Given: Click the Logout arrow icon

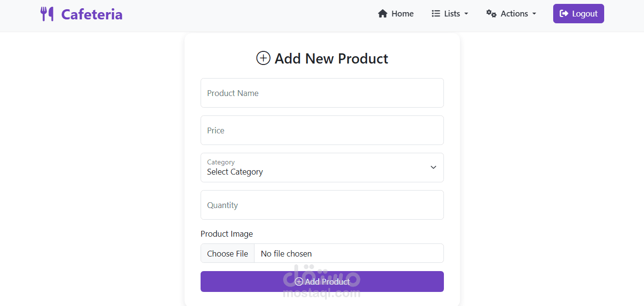Looking at the screenshot, I should (564, 14).
